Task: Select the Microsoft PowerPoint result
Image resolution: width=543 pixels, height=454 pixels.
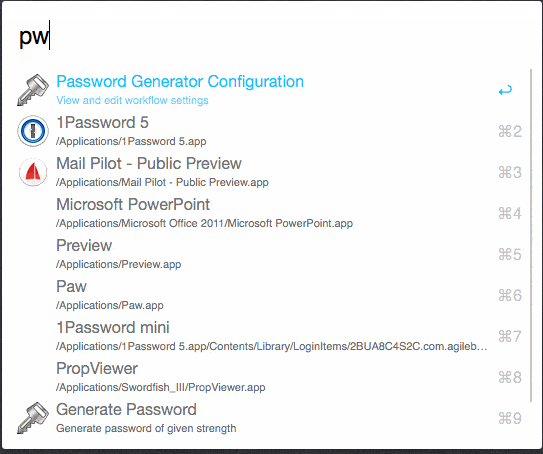Action: click(270, 213)
